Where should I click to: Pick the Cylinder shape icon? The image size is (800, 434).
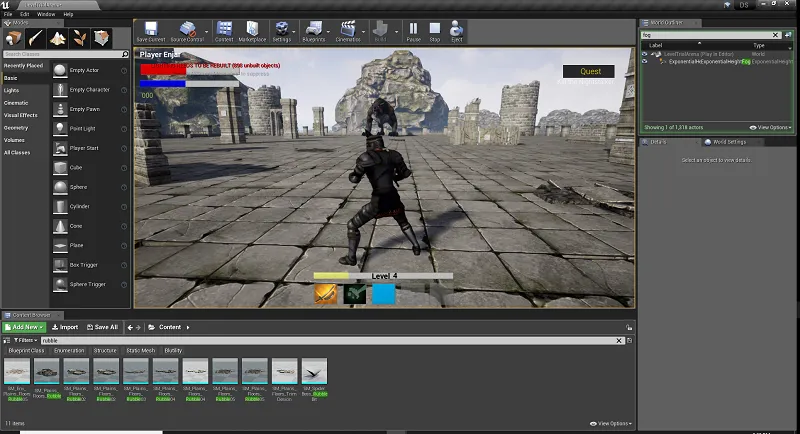tap(60, 207)
